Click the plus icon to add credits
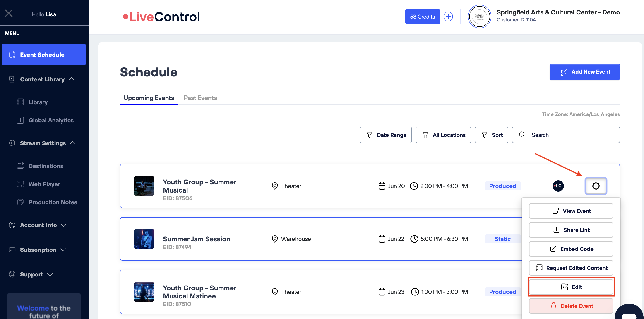The image size is (644, 319). 448,17
